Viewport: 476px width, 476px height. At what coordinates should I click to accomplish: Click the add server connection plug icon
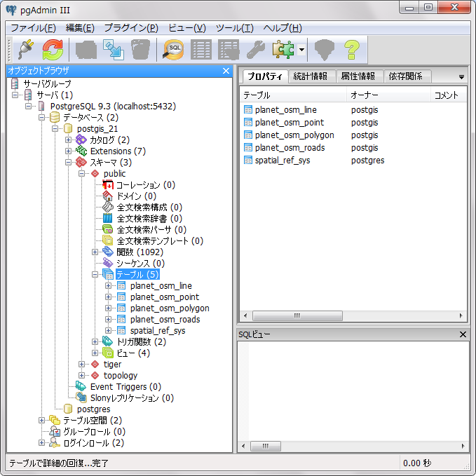click(26, 50)
